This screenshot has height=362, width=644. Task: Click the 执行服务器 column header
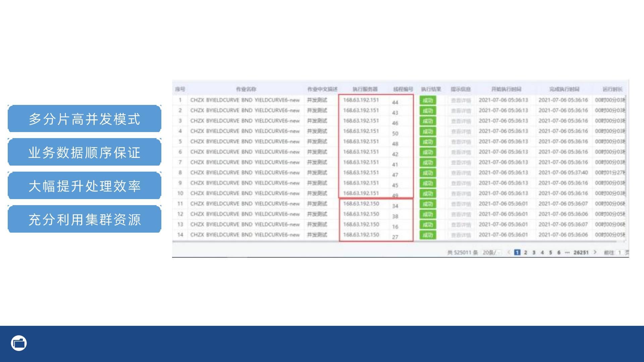[x=365, y=89]
